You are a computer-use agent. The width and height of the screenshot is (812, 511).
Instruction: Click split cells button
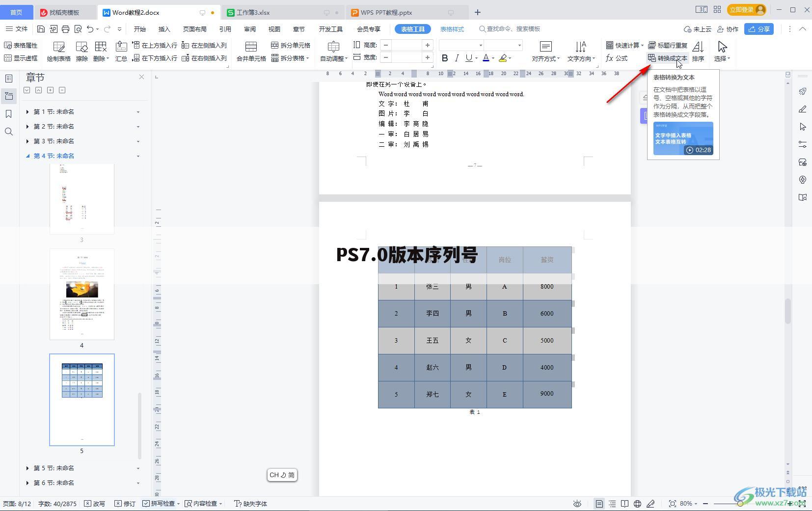pyautogui.click(x=291, y=45)
